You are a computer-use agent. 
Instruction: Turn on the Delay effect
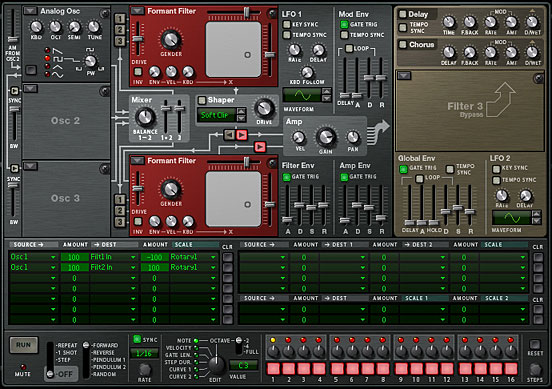pyautogui.click(x=402, y=14)
